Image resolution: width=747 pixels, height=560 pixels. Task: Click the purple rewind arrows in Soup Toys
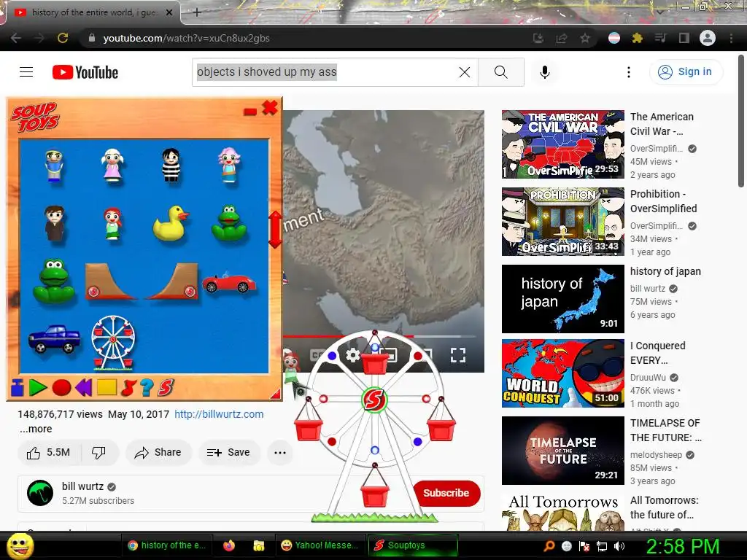(83, 387)
